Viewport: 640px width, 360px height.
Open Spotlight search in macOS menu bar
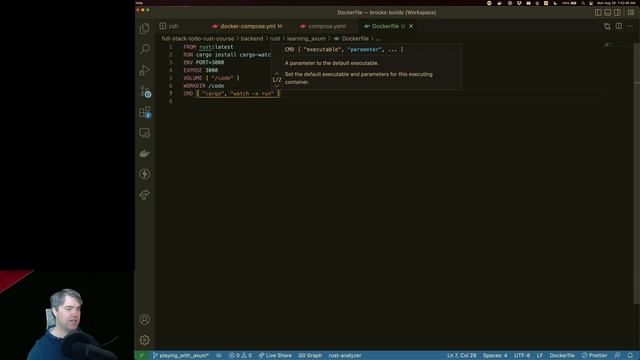(583, 3)
